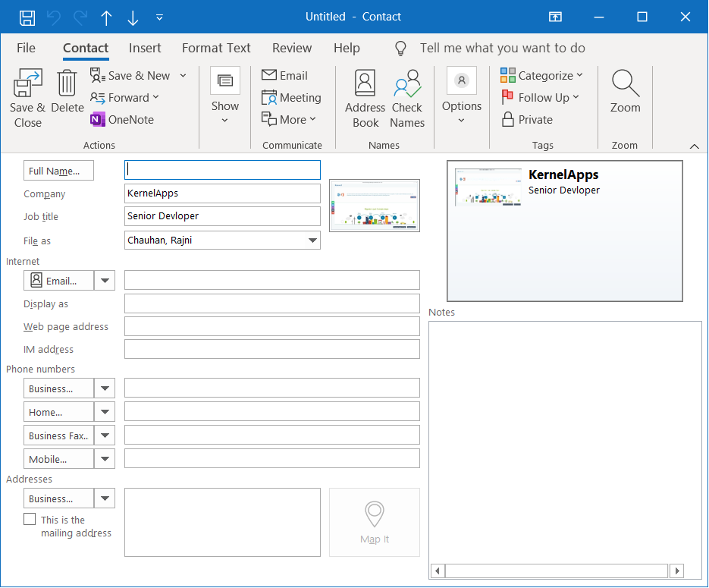
Task: Click the Display as field
Action: pyautogui.click(x=272, y=303)
